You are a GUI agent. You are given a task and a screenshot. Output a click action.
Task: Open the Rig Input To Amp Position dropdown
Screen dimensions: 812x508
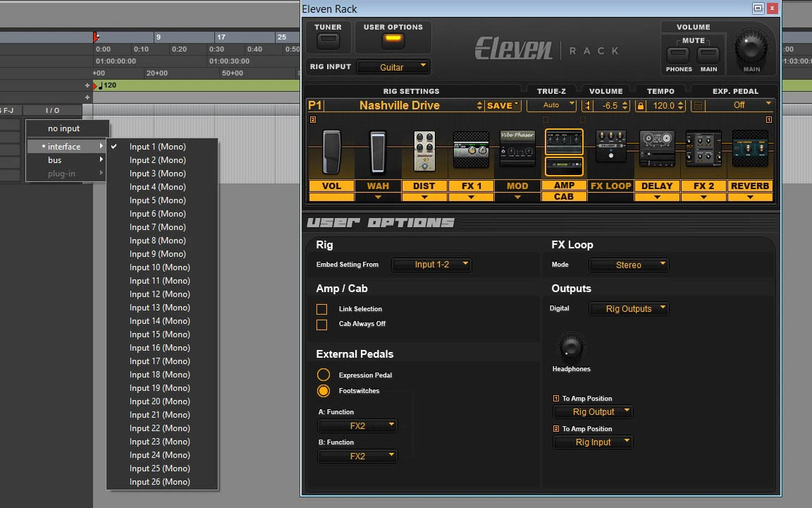[x=593, y=442]
